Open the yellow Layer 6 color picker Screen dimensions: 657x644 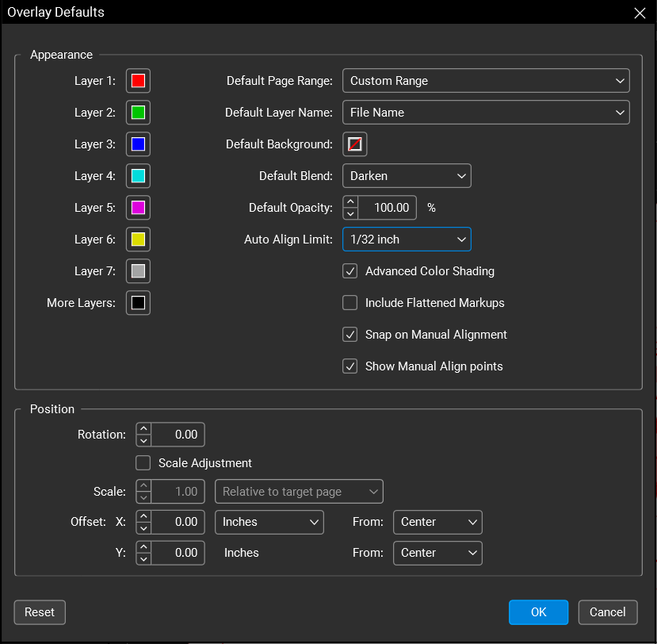click(x=138, y=240)
